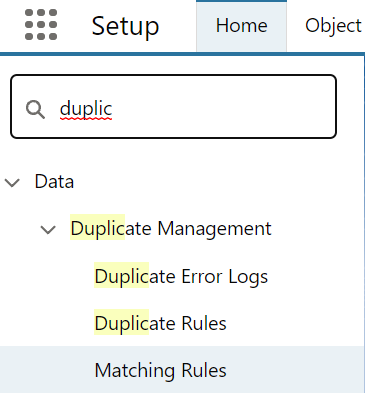
Task: Open the App Launcher dots icon
Action: 41,25
